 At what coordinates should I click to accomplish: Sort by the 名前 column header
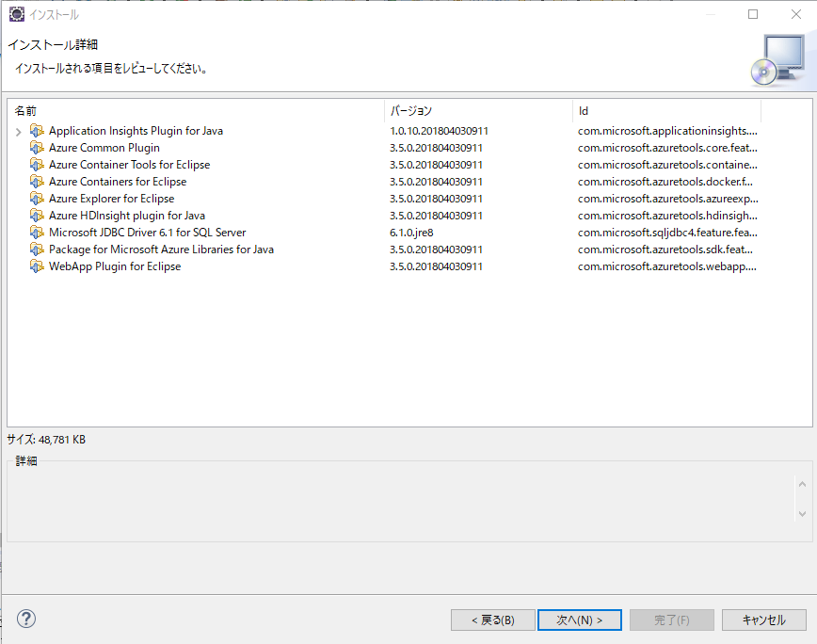click(x=197, y=110)
